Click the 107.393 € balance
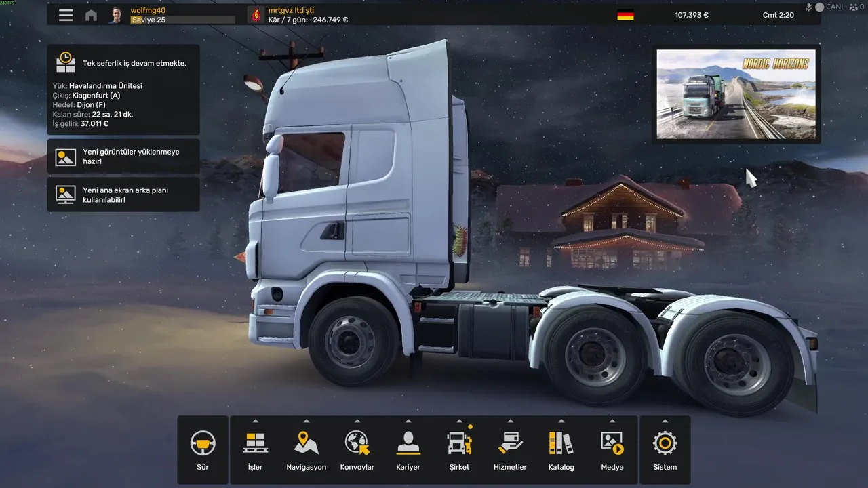 pos(692,15)
